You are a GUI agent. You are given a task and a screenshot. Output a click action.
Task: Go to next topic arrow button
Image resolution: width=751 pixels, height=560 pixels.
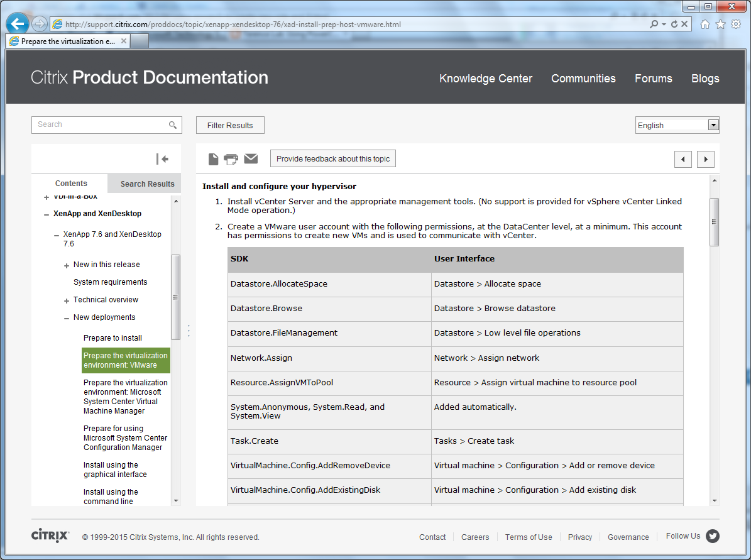[706, 159]
